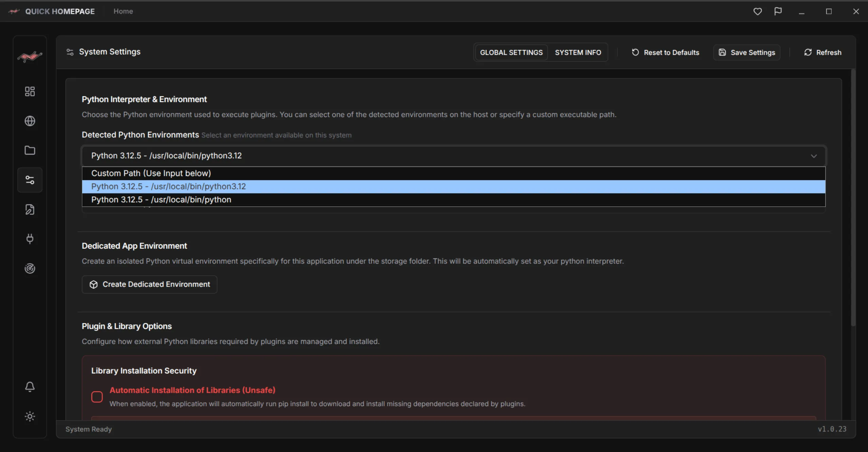The image size is (868, 452).
Task: Click the System Settings sliders icon in header
Action: click(70, 52)
